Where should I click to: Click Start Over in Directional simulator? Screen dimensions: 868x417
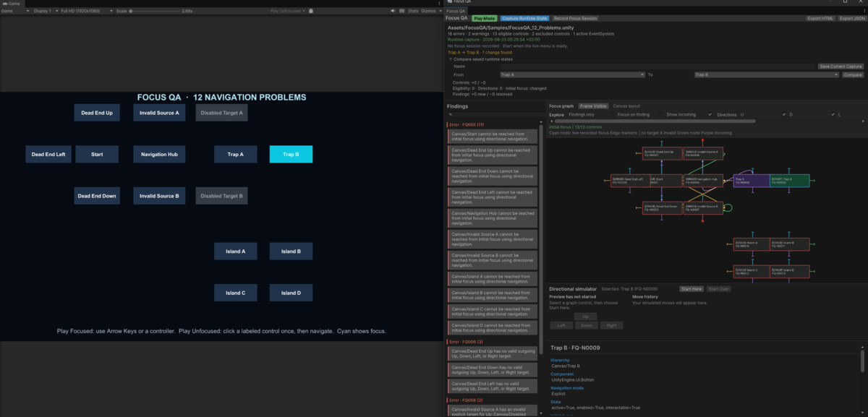click(719, 289)
